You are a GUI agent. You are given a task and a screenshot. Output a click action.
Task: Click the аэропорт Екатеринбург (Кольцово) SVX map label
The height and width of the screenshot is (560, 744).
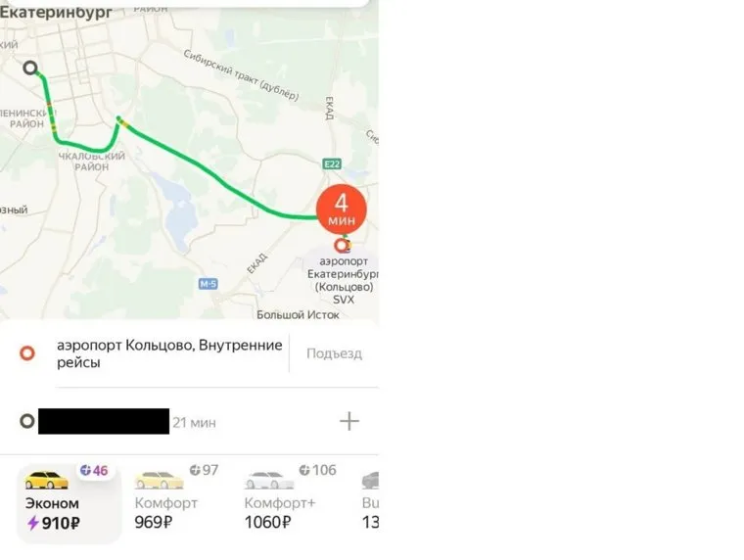point(343,280)
